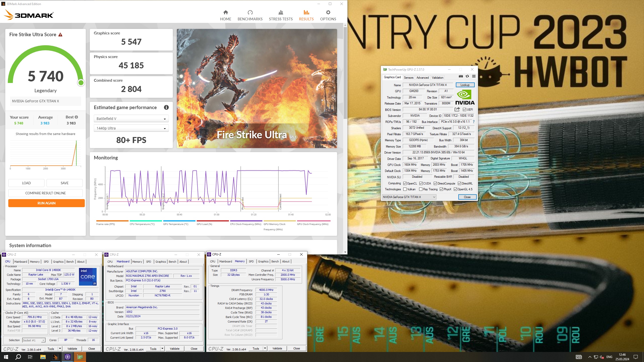644x362 pixels.
Task: Switch to the GPU-Z taskbar icon
Action: click(x=80, y=357)
